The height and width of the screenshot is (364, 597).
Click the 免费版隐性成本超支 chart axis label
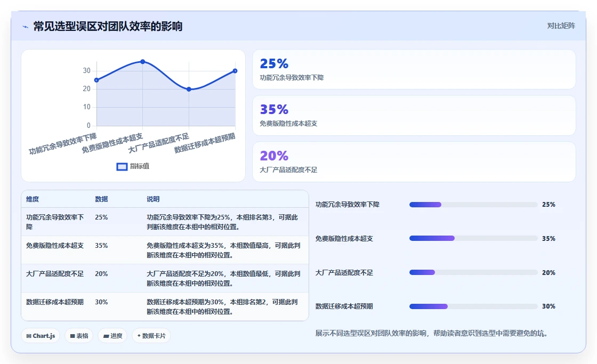tap(112, 143)
